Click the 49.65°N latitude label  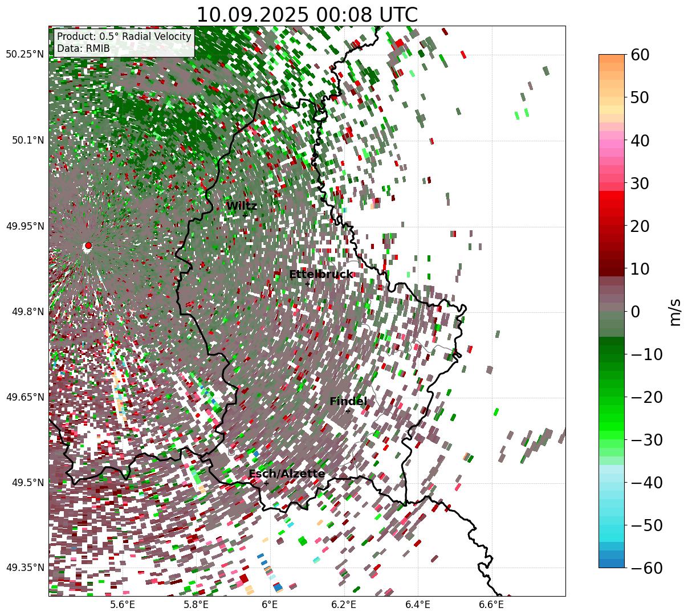(25, 397)
